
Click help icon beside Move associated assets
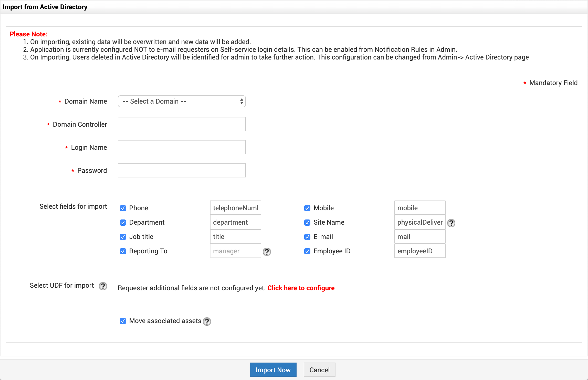point(207,322)
